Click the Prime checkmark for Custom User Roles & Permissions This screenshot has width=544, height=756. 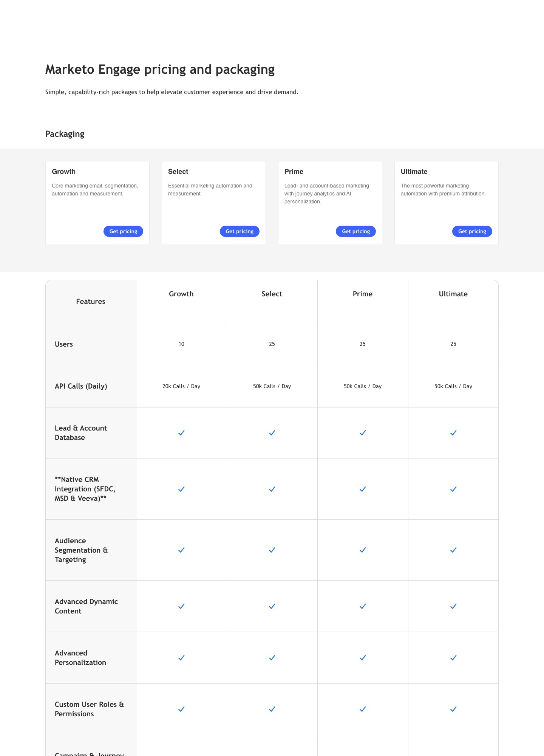[363, 709]
